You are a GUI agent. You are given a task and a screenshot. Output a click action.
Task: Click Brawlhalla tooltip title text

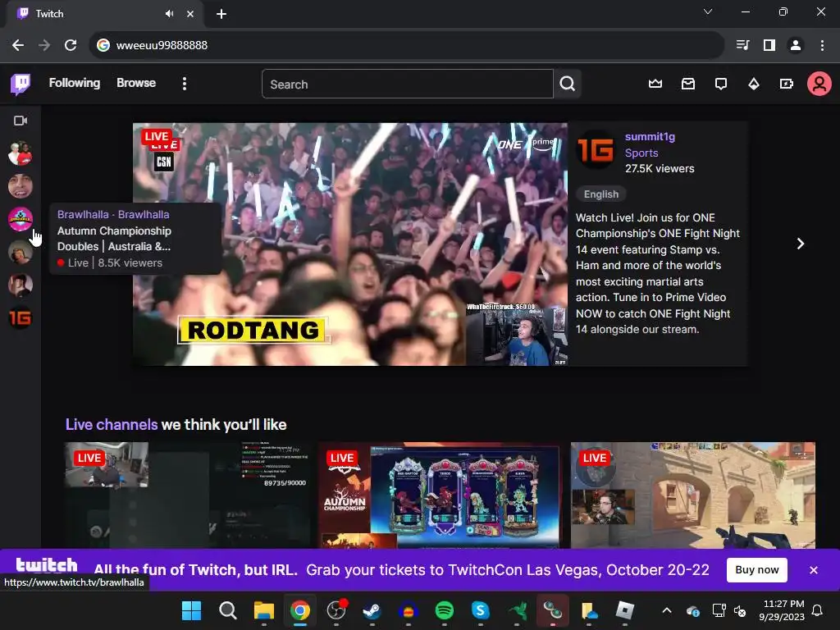pos(113,214)
